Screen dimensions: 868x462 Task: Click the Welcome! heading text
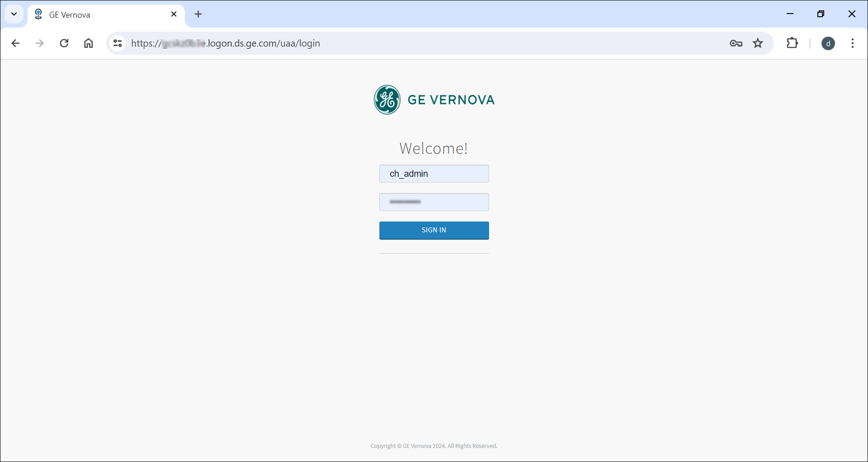coord(434,148)
